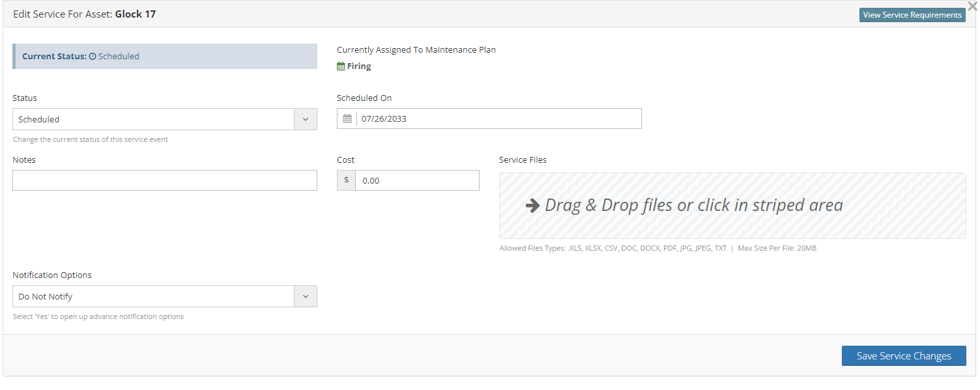Viewport: 980px width, 390px height.
Task: Click the arrow icon in the drop area
Action: (x=532, y=206)
